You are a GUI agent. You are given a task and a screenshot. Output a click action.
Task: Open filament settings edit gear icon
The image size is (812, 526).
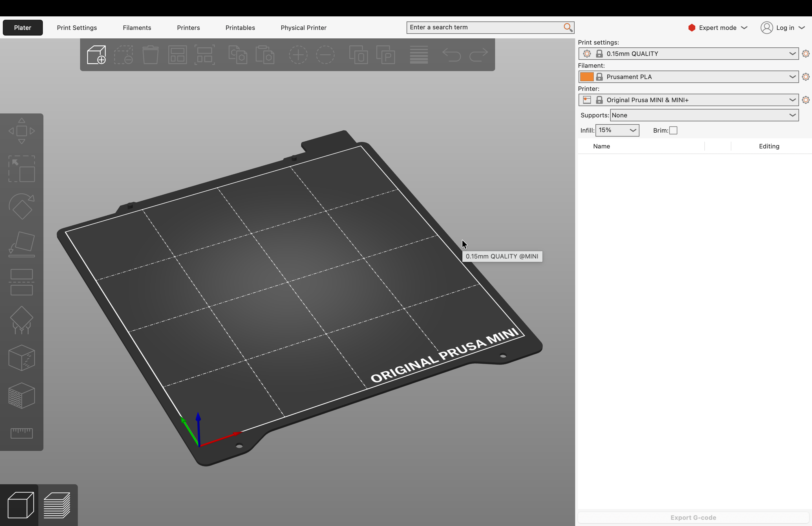coord(806,77)
